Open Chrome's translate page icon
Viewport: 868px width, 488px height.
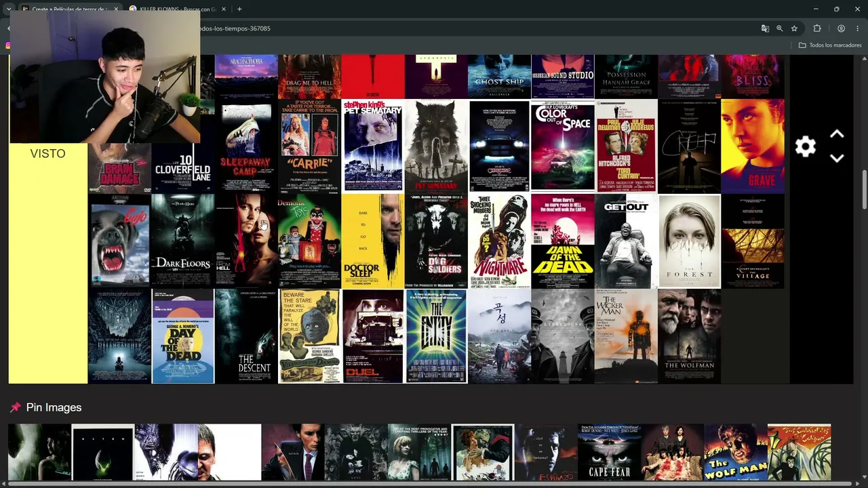pyautogui.click(x=765, y=28)
